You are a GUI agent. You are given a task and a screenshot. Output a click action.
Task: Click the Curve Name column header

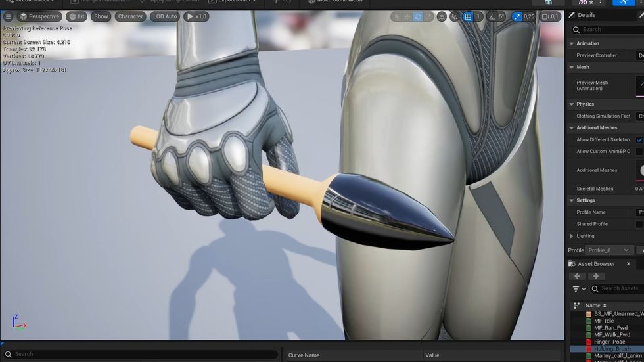click(x=304, y=355)
